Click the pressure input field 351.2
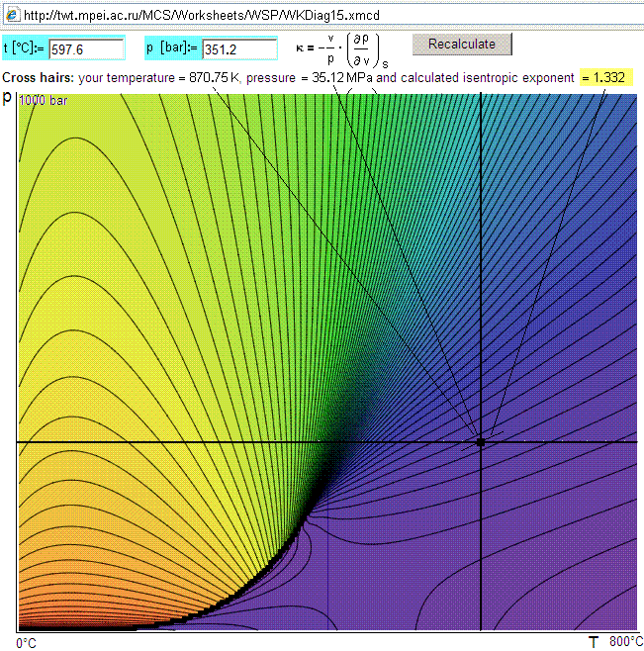 (239, 49)
